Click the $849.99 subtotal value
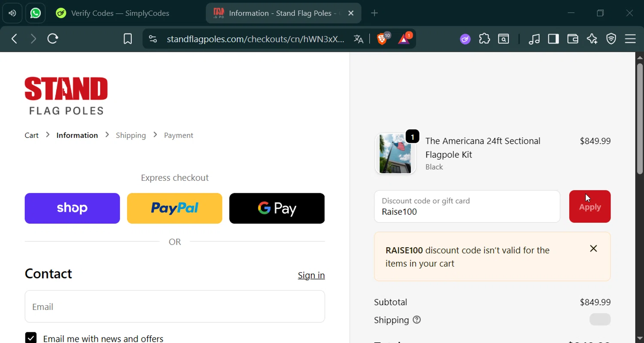The width and height of the screenshot is (644, 343). coord(595,302)
